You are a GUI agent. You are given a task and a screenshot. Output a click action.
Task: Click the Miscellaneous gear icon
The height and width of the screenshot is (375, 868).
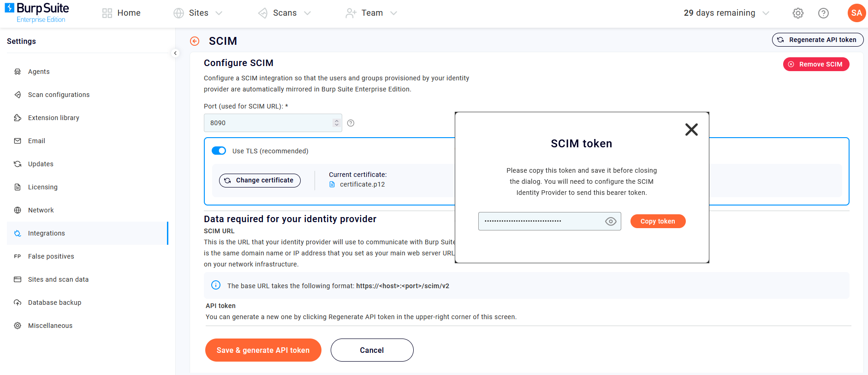tap(18, 326)
